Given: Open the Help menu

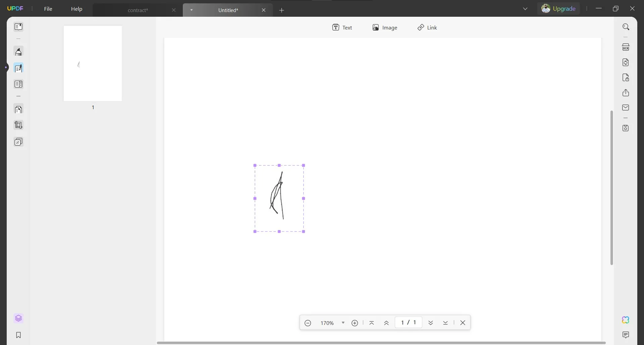Looking at the screenshot, I should tap(76, 9).
